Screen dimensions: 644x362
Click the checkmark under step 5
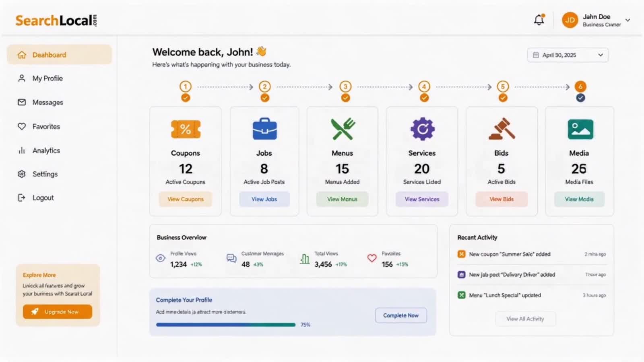click(503, 98)
